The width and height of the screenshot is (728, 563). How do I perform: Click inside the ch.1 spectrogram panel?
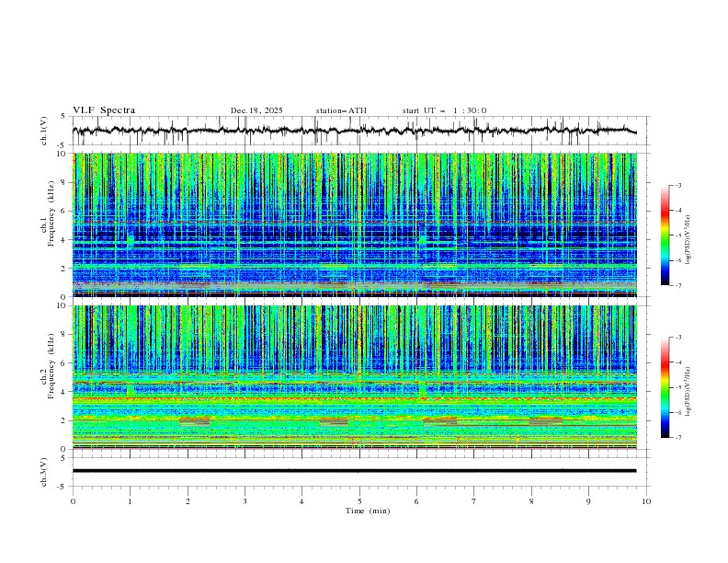[358, 225]
